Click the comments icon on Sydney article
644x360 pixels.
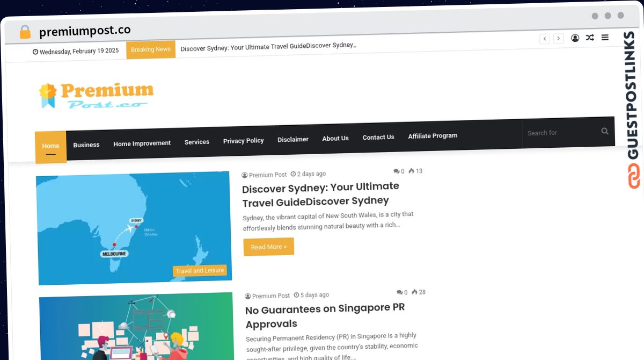click(x=396, y=171)
